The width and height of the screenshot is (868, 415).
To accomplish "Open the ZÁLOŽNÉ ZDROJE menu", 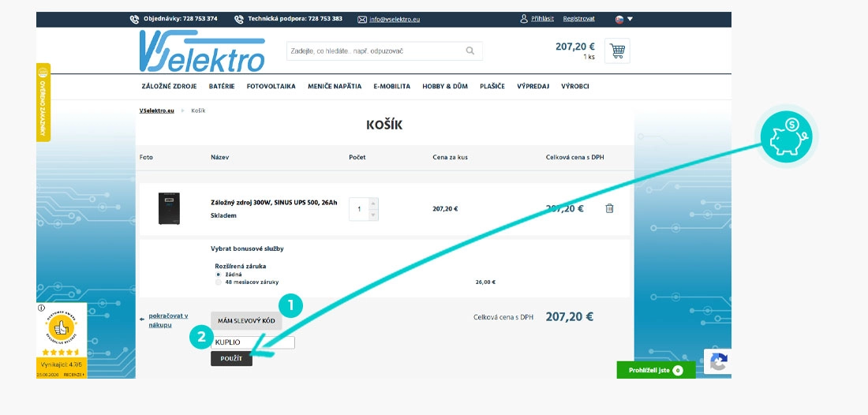I will [x=170, y=86].
